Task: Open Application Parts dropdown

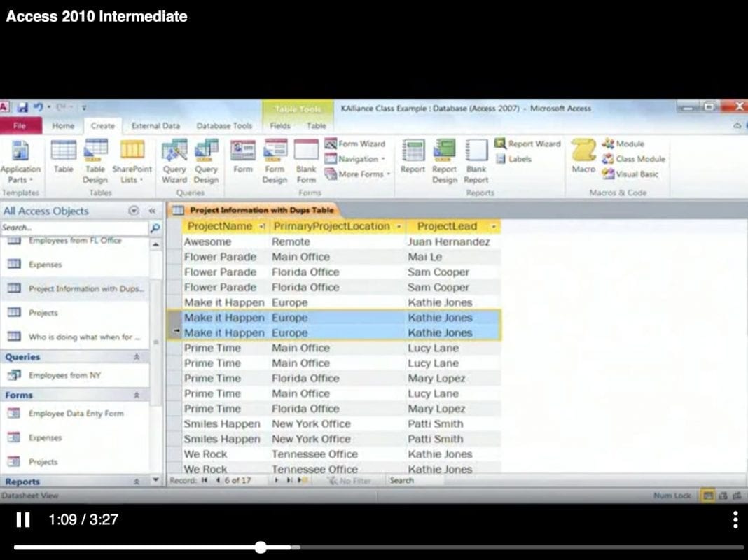Action: tap(20, 162)
